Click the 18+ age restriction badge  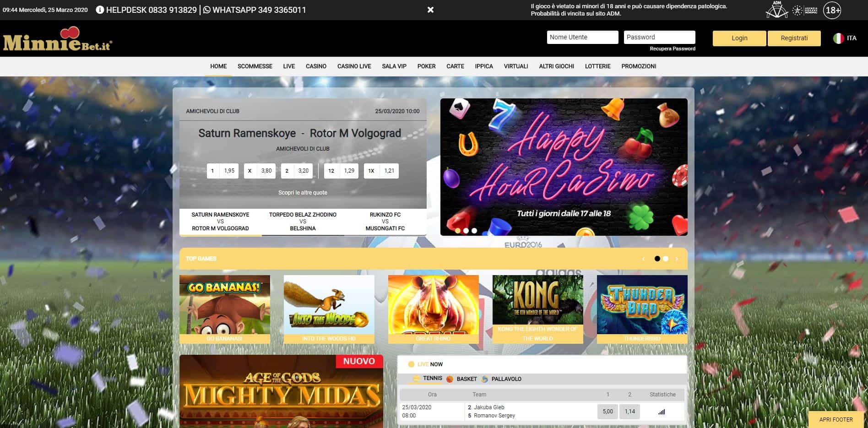[x=832, y=10]
